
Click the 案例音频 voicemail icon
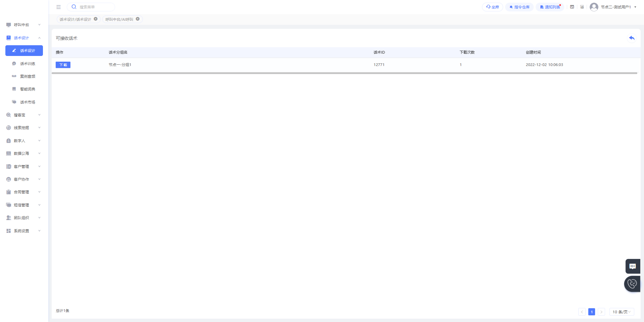14,76
